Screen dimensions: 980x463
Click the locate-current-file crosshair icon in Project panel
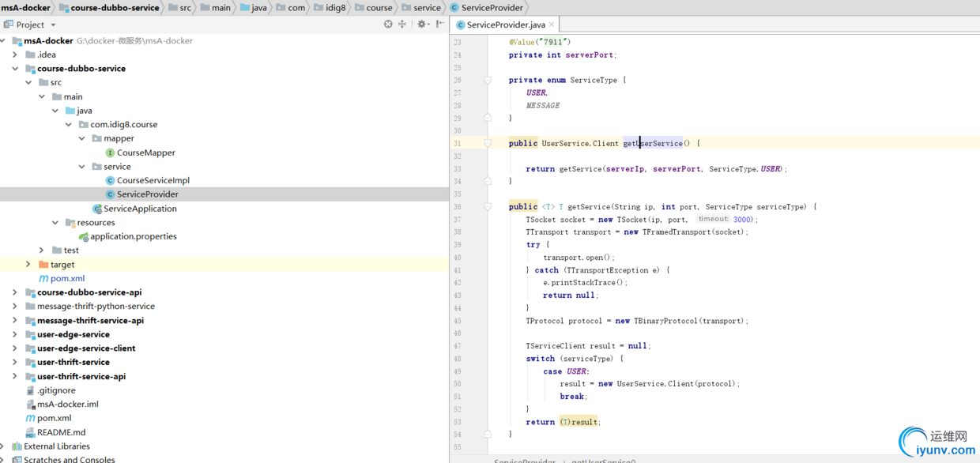point(388,24)
